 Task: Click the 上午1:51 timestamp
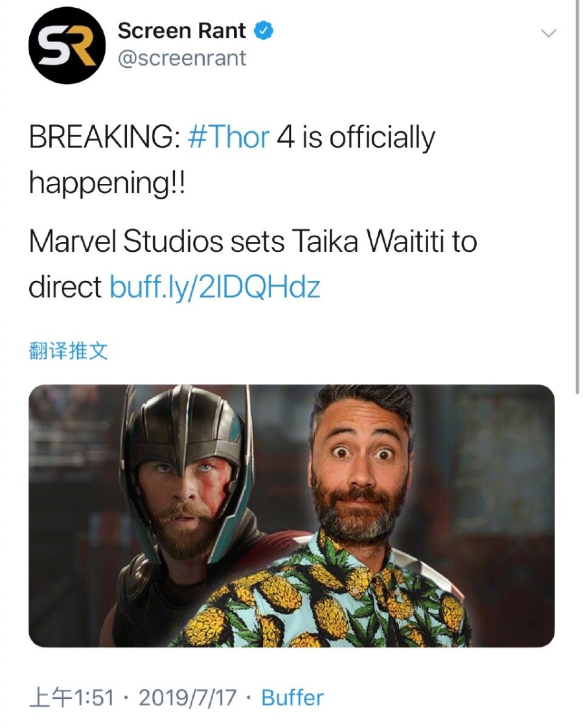coord(71,698)
